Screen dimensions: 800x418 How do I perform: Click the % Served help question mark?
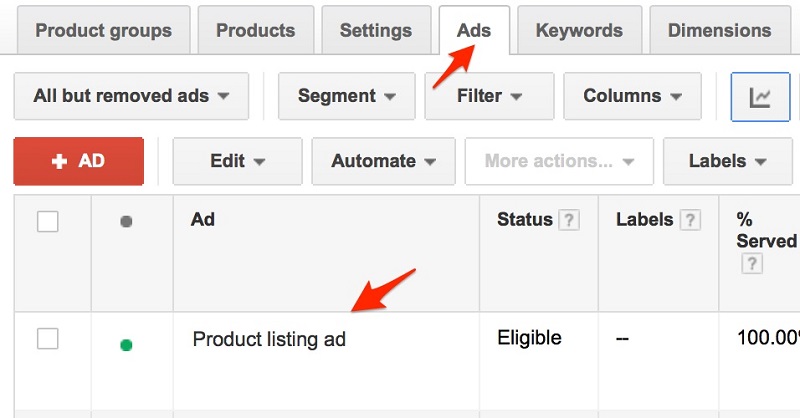751,264
